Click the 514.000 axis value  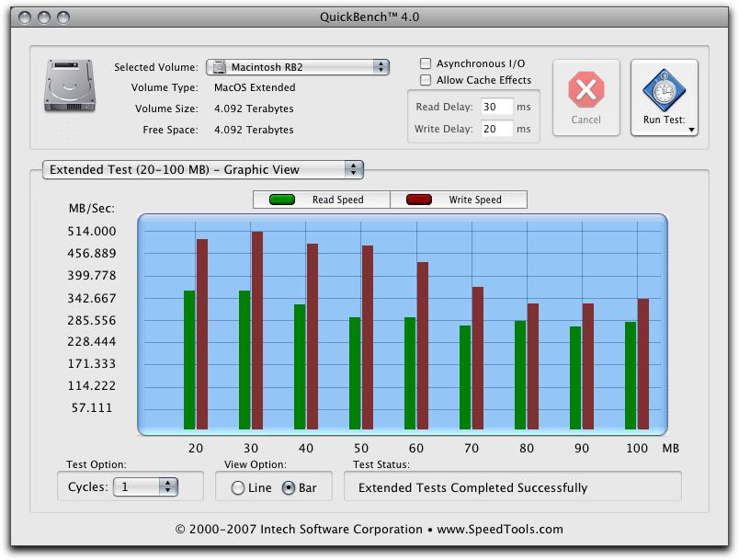[x=91, y=231]
